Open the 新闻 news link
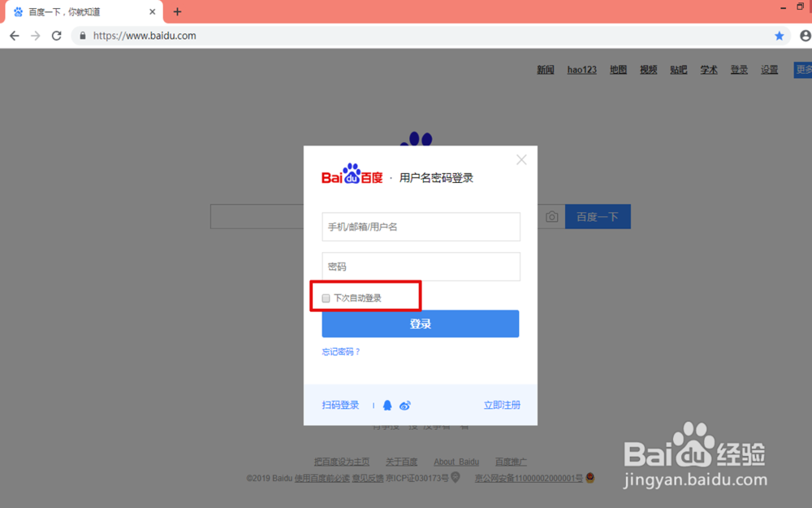 (546, 69)
